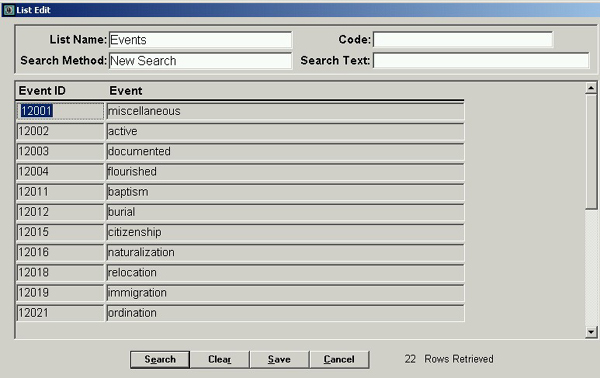The height and width of the screenshot is (378, 600).
Task: Focus the Search Text input field
Action: click(481, 60)
